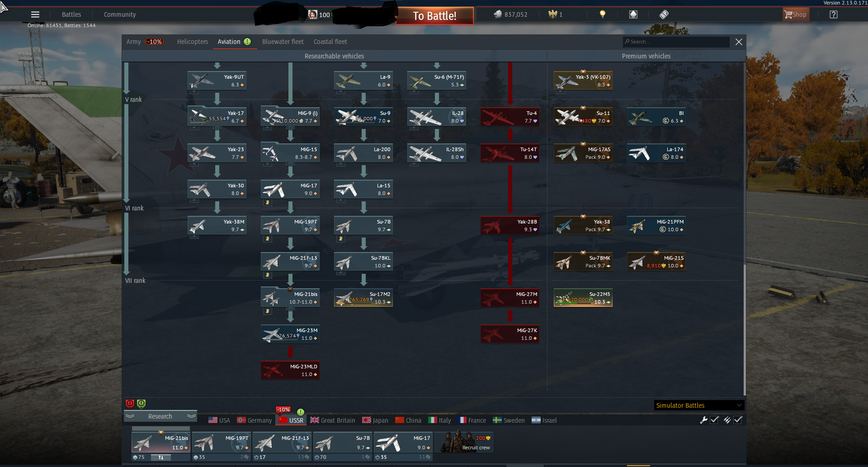Open the help question mark icon
868x467 pixels.
click(x=834, y=14)
